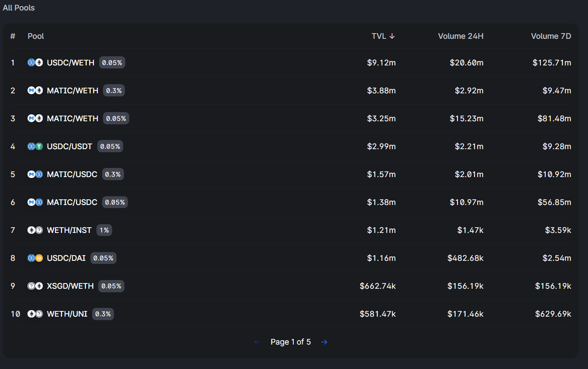Screen dimensions: 588x369
Task: Click token icons of MATIC/WETH 0.05% pool
Action: click(35, 118)
